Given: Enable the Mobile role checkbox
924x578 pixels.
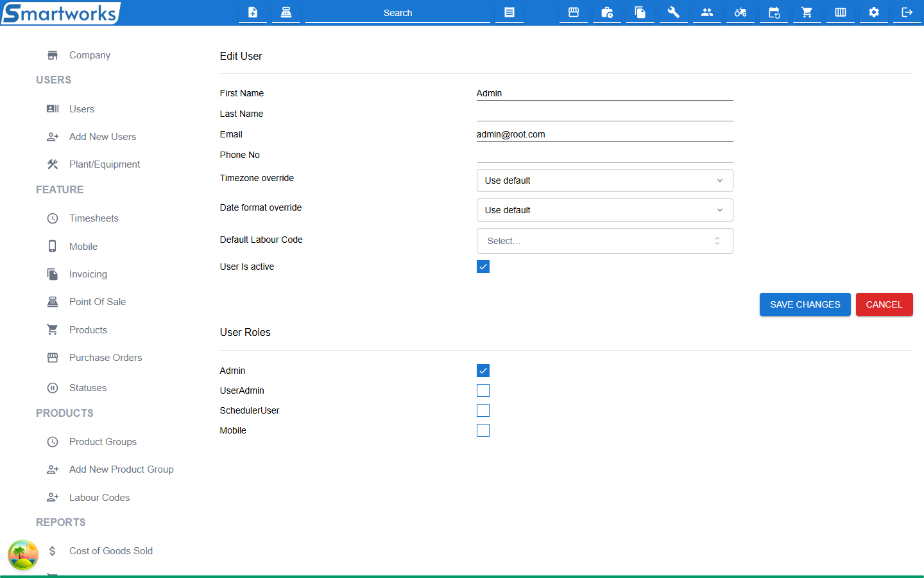Looking at the screenshot, I should pos(483,430).
